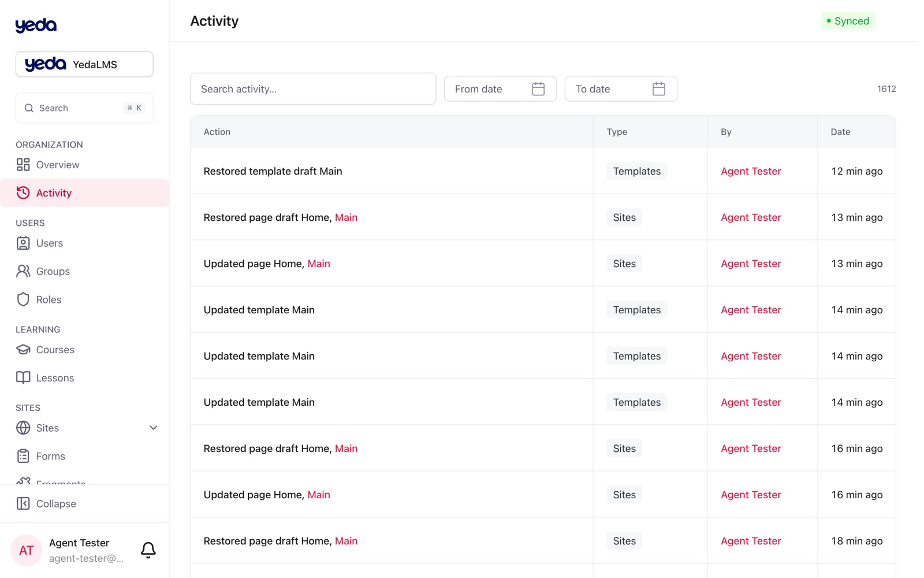Screen dimensions: 924x578
Task: Click the Activity page heading
Action: click(214, 21)
